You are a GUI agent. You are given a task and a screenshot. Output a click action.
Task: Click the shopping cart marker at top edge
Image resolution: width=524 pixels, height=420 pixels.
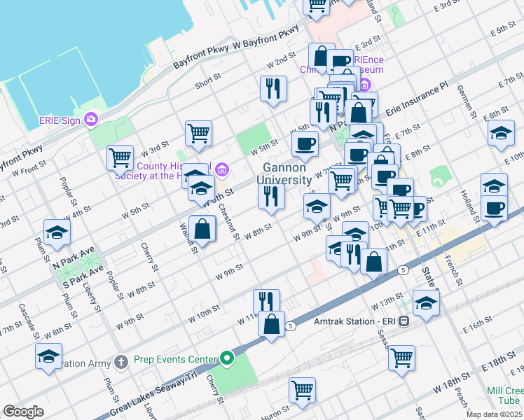click(317, 7)
